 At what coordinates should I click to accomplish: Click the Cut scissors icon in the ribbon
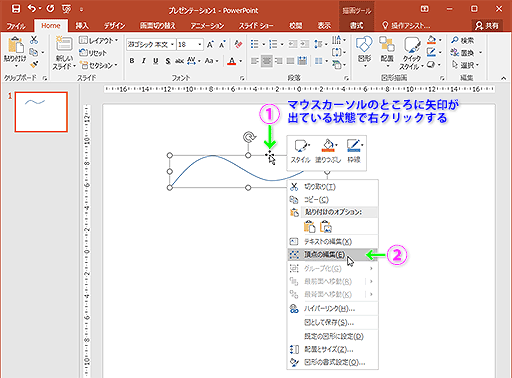(x=34, y=40)
